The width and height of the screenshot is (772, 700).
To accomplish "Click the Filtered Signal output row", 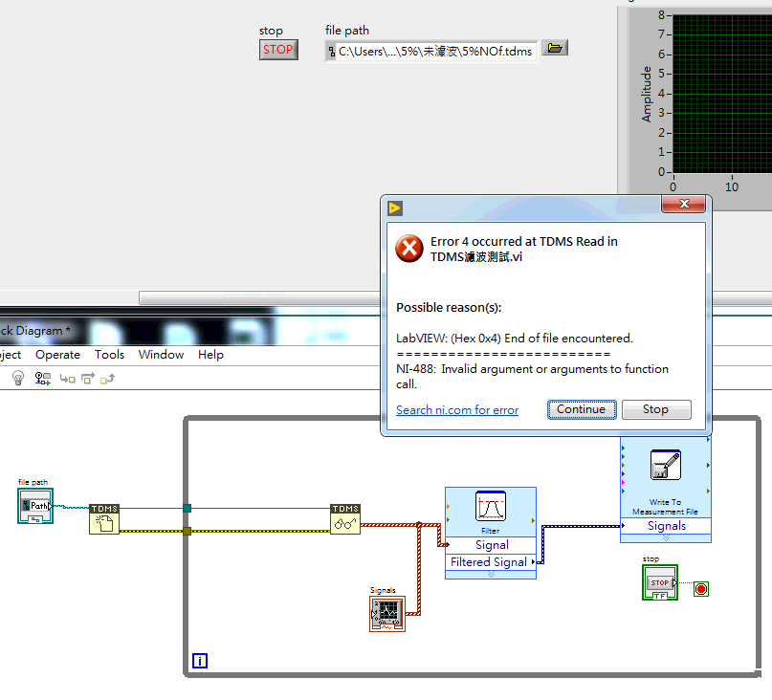I will point(491,562).
